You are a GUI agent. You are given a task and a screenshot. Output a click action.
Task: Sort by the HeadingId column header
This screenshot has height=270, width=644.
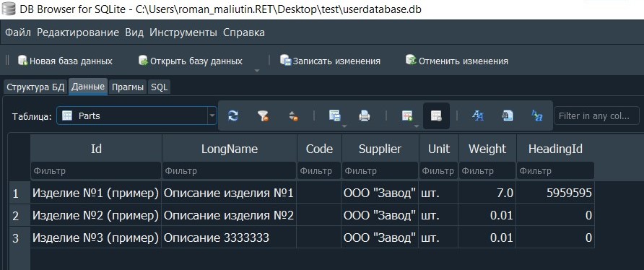[555, 149]
